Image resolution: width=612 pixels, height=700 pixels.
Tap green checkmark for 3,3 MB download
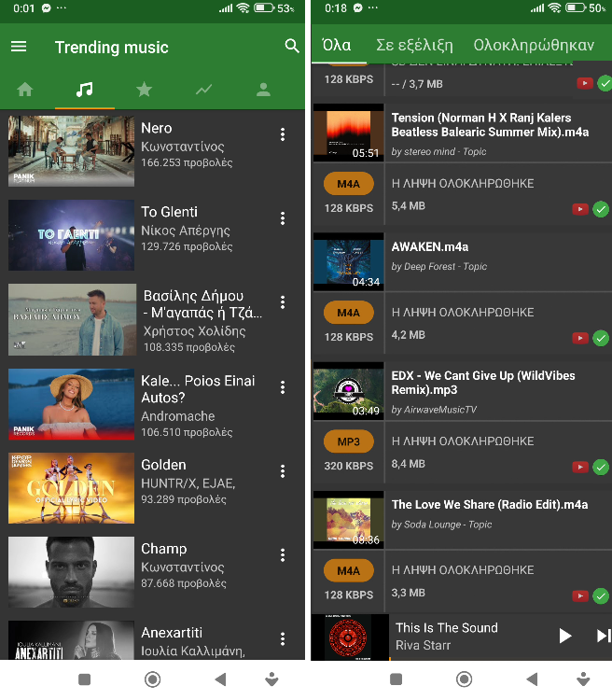601,596
